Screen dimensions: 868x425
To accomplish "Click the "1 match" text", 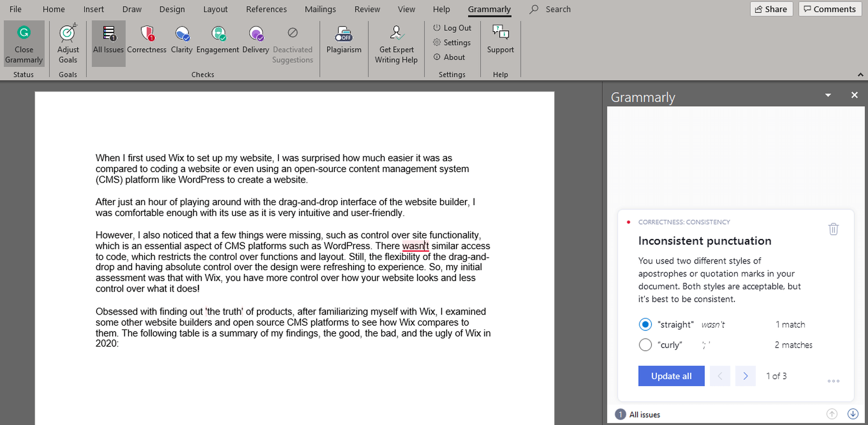I will click(790, 324).
